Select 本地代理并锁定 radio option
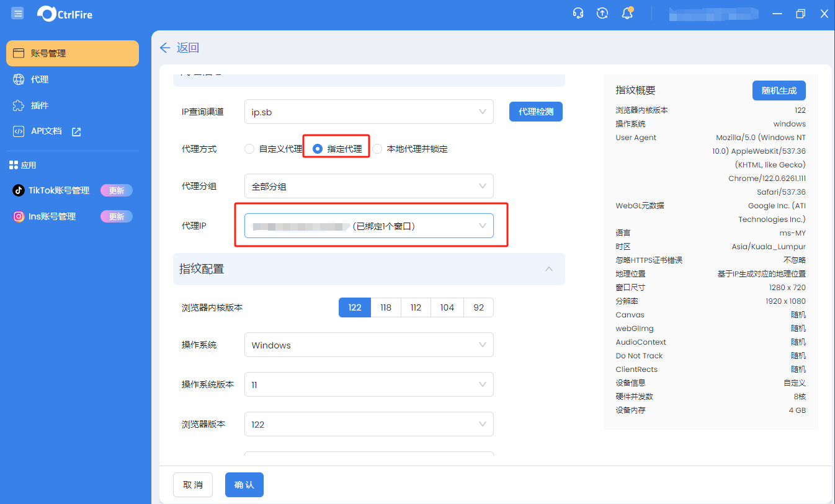The height and width of the screenshot is (504, 835). 377,149
